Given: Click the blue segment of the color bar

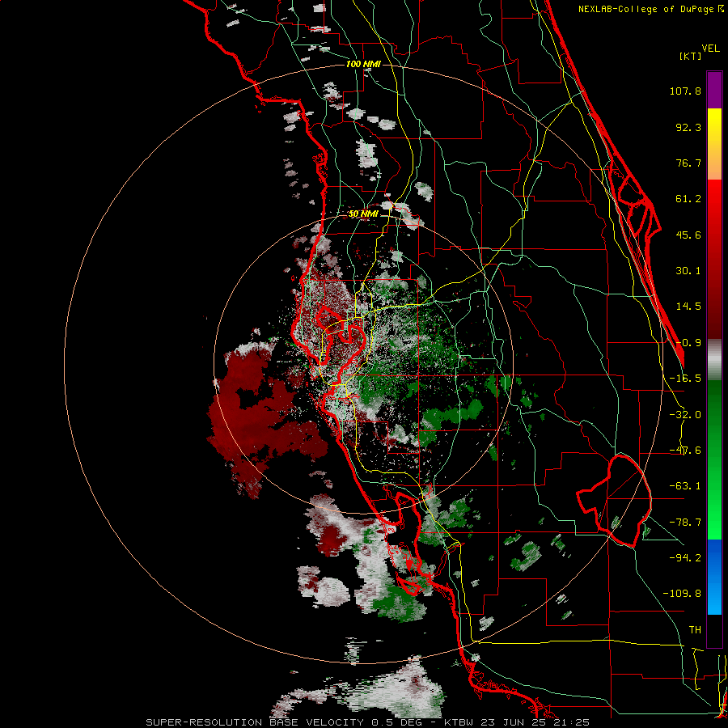Looking at the screenshot, I should pyautogui.click(x=714, y=577).
